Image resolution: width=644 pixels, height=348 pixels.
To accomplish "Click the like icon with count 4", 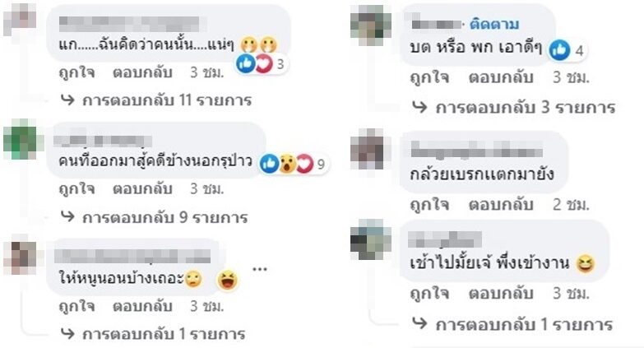I will 559,50.
